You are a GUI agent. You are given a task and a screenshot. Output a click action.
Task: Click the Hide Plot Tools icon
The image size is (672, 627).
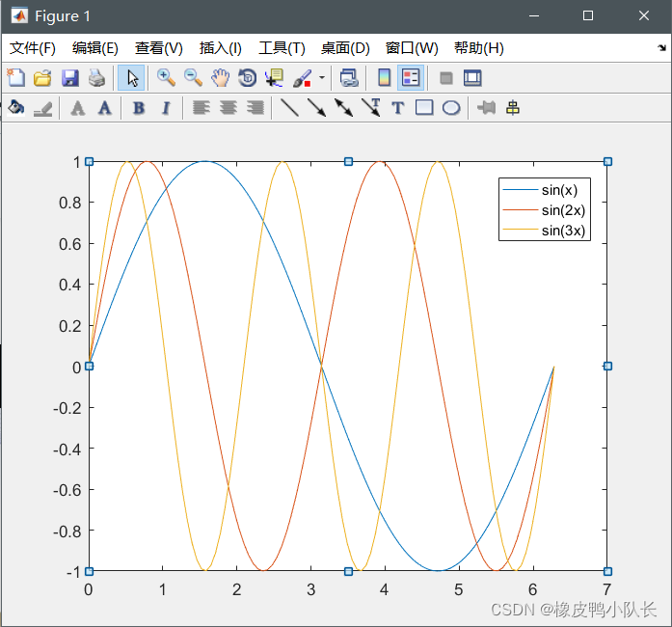(446, 78)
